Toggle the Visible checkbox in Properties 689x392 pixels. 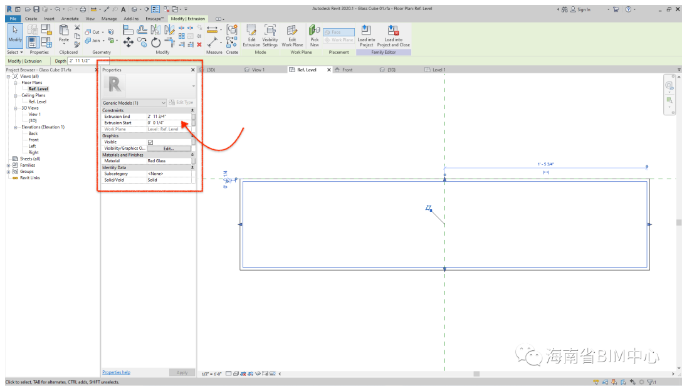(x=150, y=142)
